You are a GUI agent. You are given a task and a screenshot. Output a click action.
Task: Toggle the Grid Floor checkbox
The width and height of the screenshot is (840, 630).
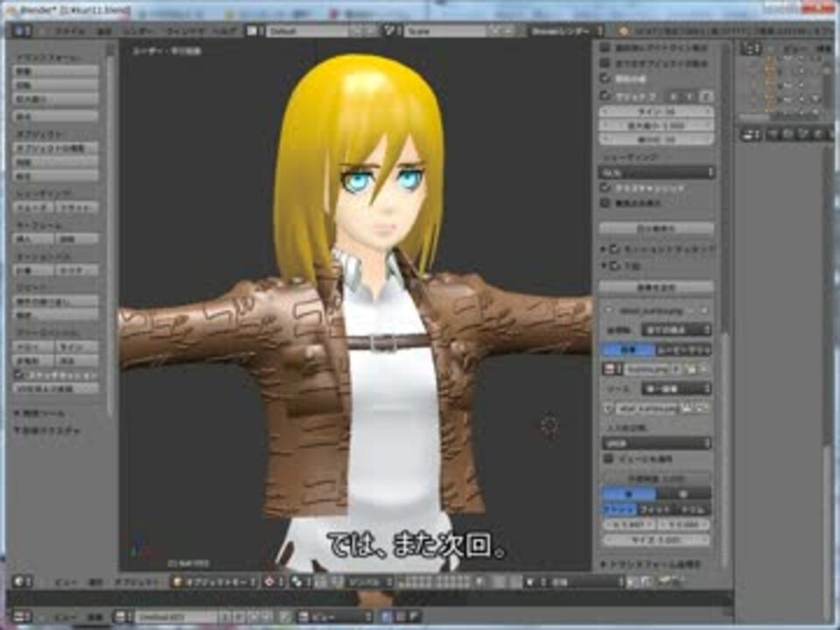(605, 96)
